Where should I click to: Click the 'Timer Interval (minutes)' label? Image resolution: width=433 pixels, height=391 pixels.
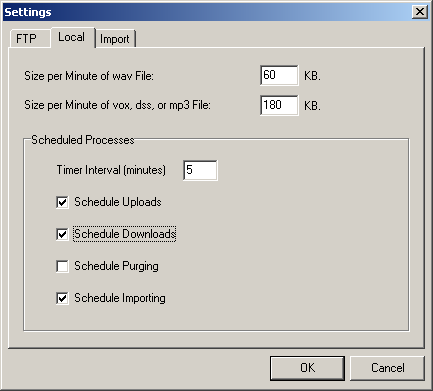[111, 170]
